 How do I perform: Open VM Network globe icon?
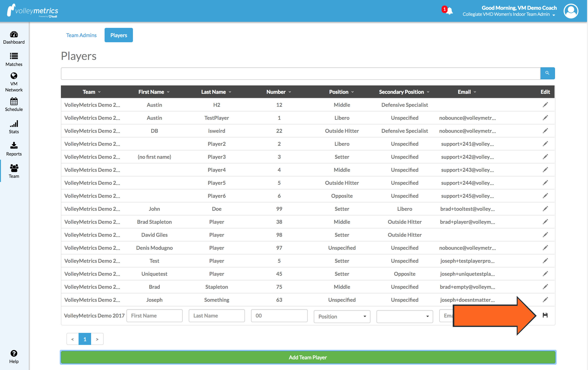pos(14,76)
